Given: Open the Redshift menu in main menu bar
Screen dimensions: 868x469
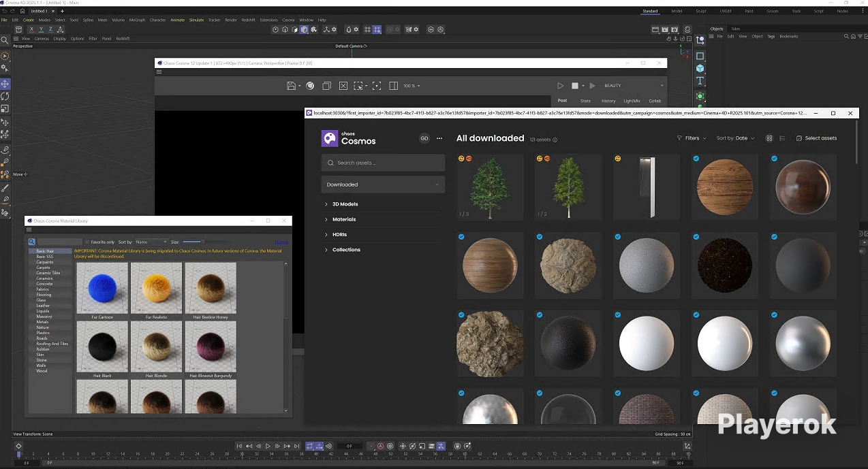Looking at the screenshot, I should (249, 20).
